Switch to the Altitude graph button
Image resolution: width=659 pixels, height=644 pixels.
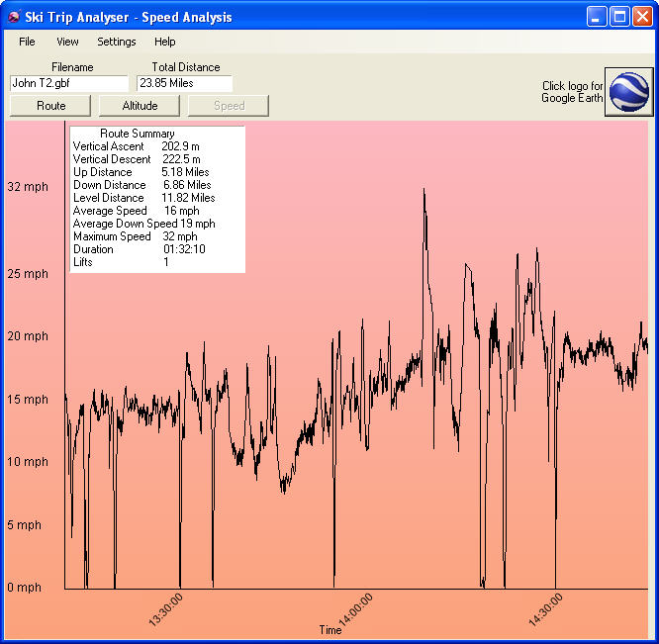(x=140, y=106)
